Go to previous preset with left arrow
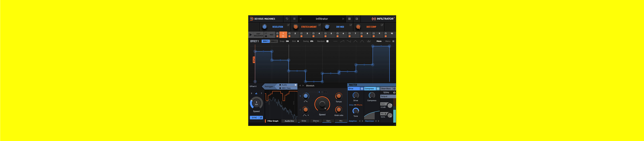 click(x=301, y=19)
